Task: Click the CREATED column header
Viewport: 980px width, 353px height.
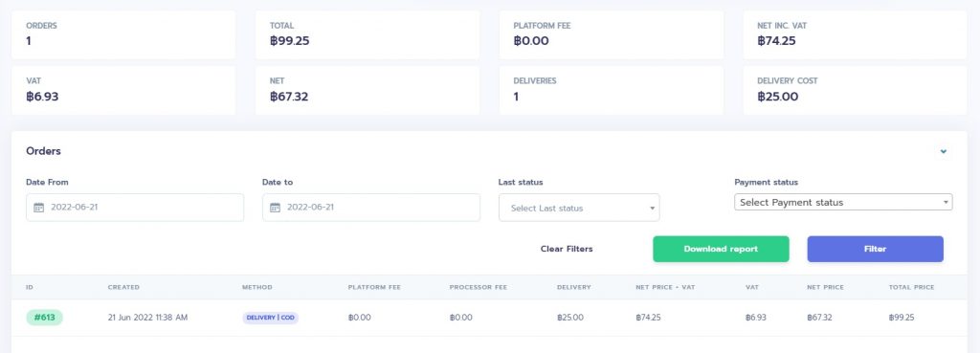Action: point(123,287)
